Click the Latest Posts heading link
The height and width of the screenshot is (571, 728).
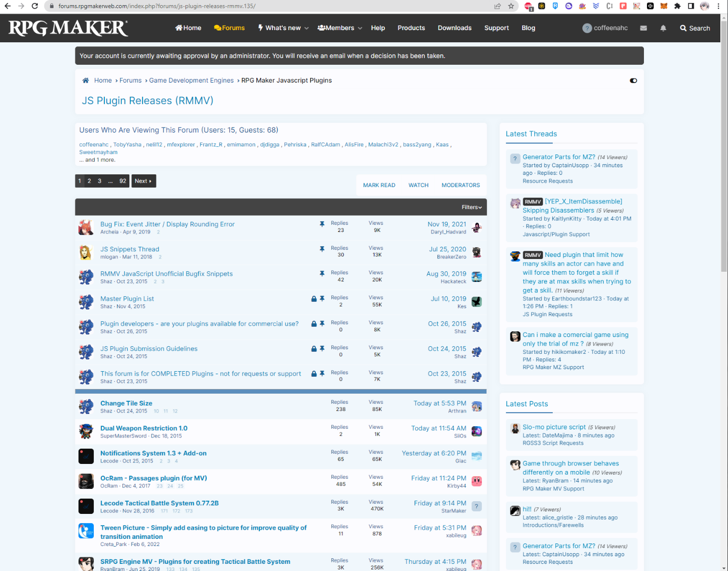[x=527, y=404]
